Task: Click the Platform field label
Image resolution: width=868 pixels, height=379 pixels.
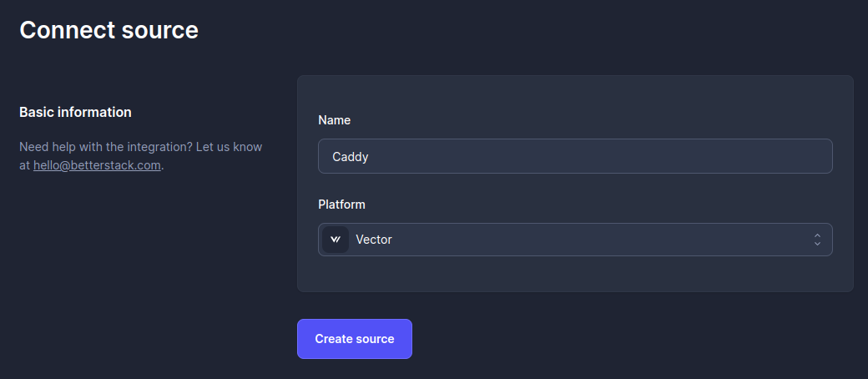Action: 341,205
